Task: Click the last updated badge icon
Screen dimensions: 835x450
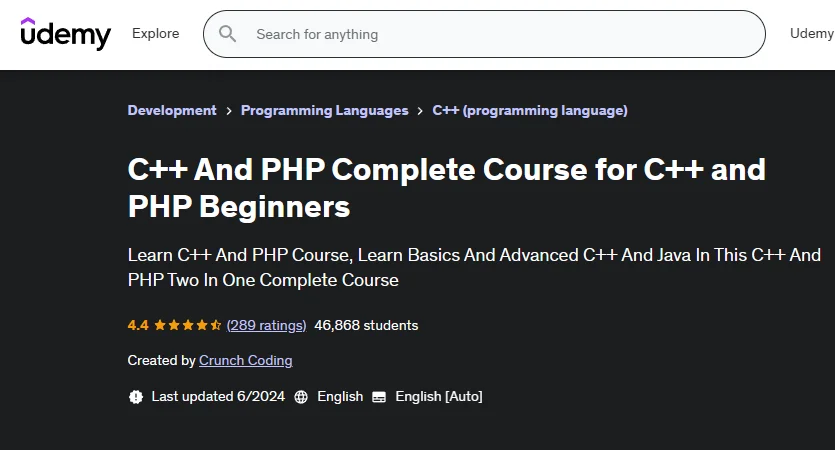Action: (136, 397)
